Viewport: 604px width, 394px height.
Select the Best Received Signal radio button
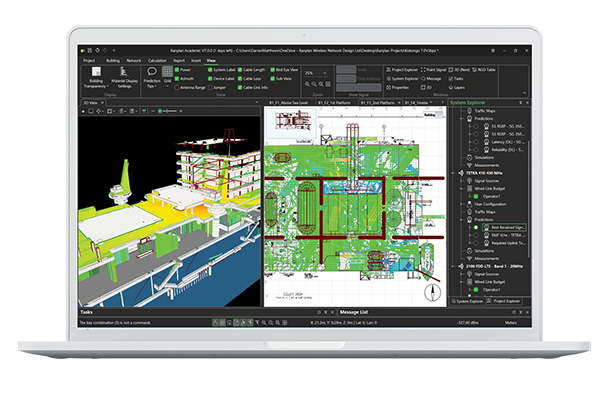click(476, 227)
